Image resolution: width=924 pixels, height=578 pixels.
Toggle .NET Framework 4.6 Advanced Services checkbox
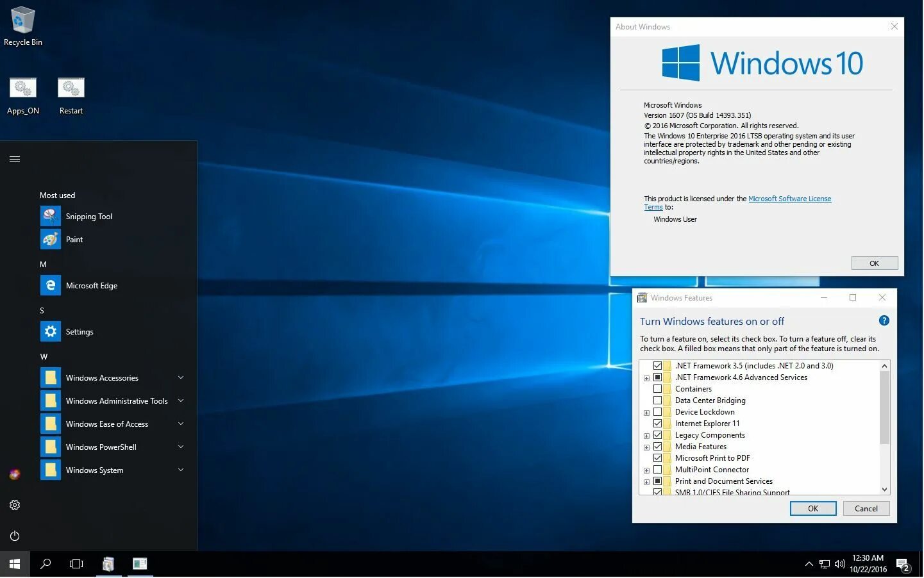[657, 377]
